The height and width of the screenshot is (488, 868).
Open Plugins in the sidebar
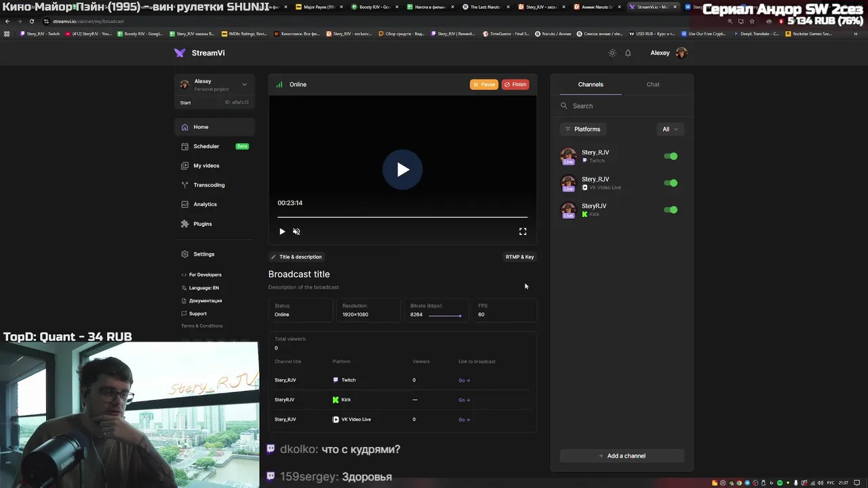pyautogui.click(x=215, y=224)
